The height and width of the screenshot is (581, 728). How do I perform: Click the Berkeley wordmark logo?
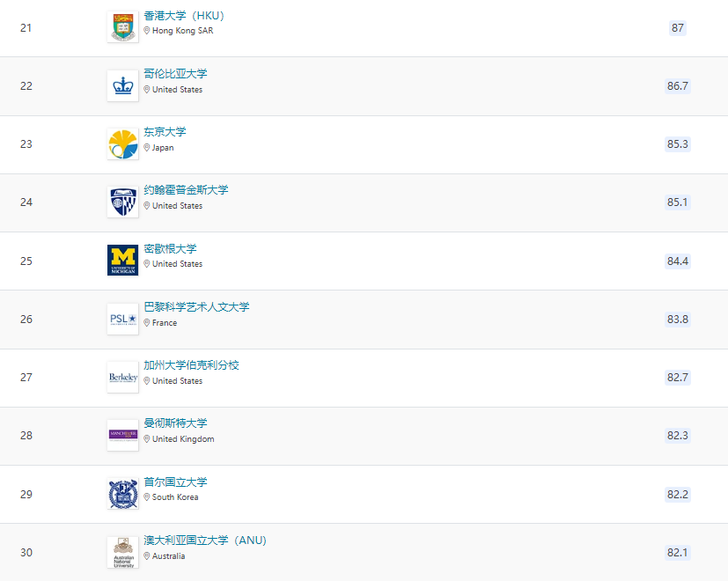[x=122, y=377]
